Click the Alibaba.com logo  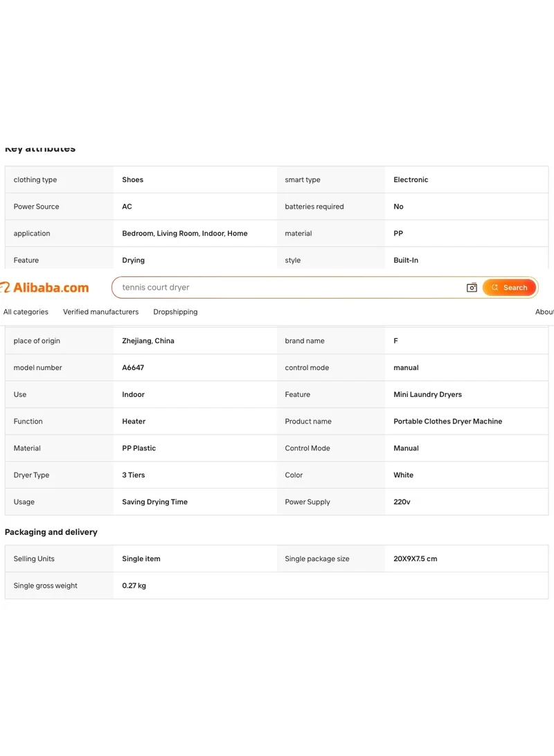point(45,288)
